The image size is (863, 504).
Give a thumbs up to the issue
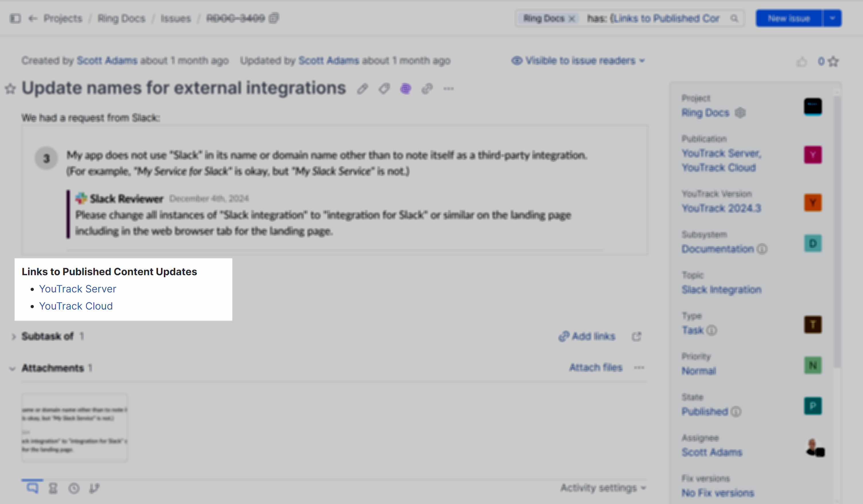pyautogui.click(x=802, y=62)
